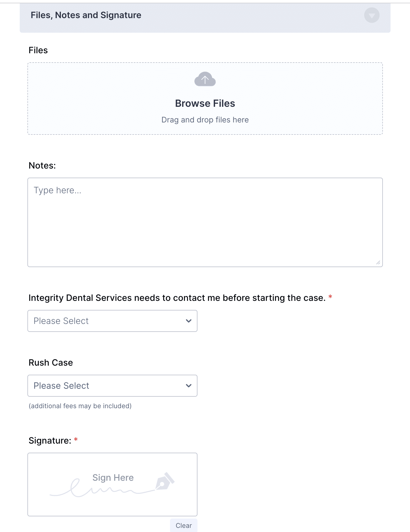410x532 pixels.
Task: Click the chevron on contact me select
Action: pos(189,321)
